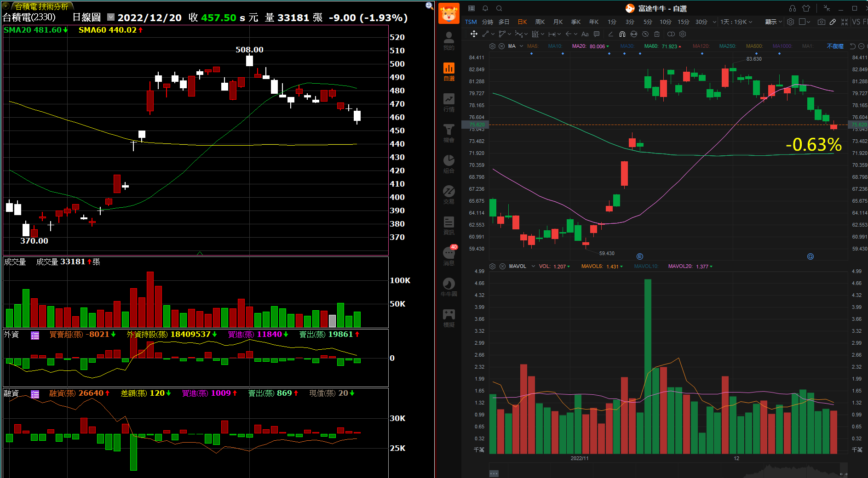Open 交易 in the sidebar
This screenshot has height=478, width=868.
pos(449,195)
